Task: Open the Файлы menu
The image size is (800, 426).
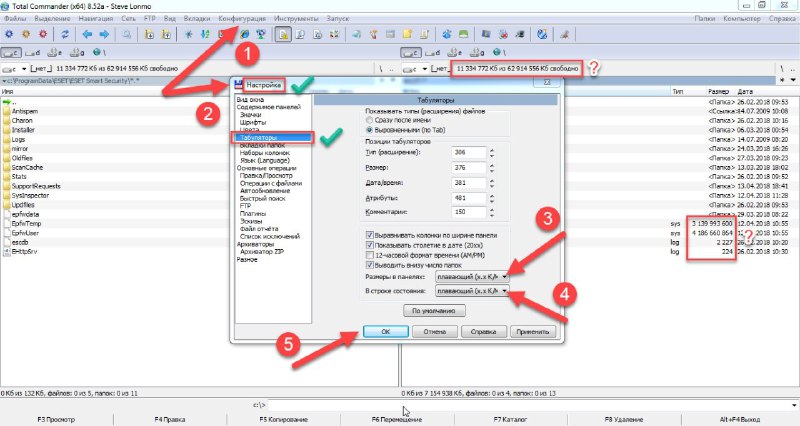Action: pos(15,18)
